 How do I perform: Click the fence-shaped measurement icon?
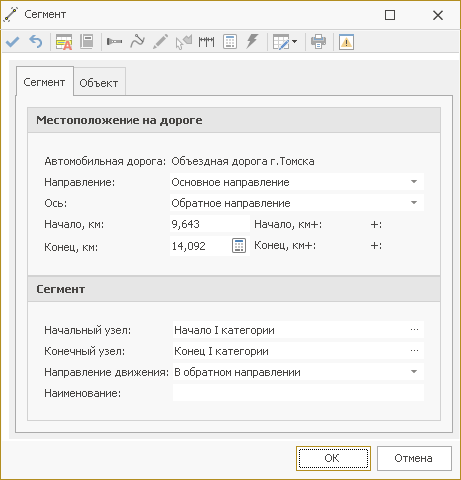point(206,42)
